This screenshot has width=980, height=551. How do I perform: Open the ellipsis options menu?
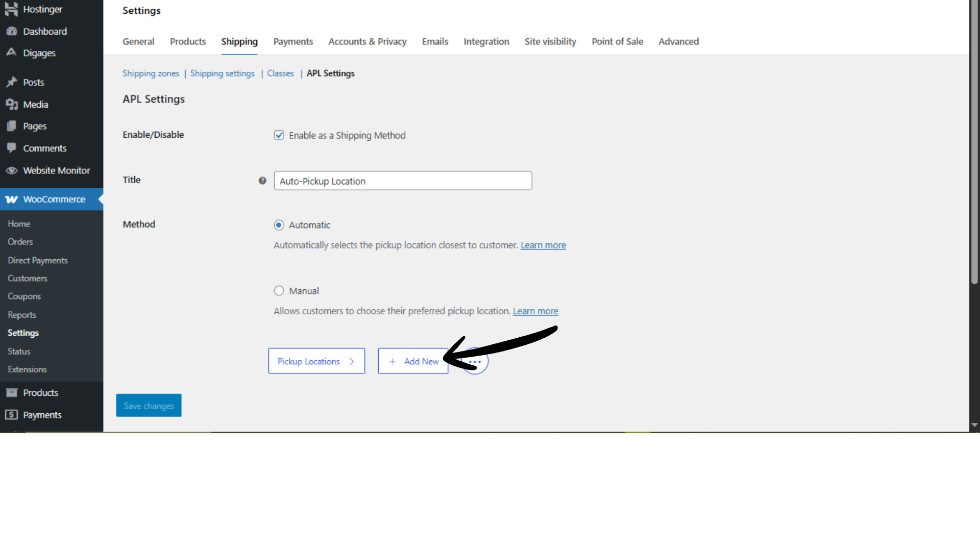(x=475, y=361)
